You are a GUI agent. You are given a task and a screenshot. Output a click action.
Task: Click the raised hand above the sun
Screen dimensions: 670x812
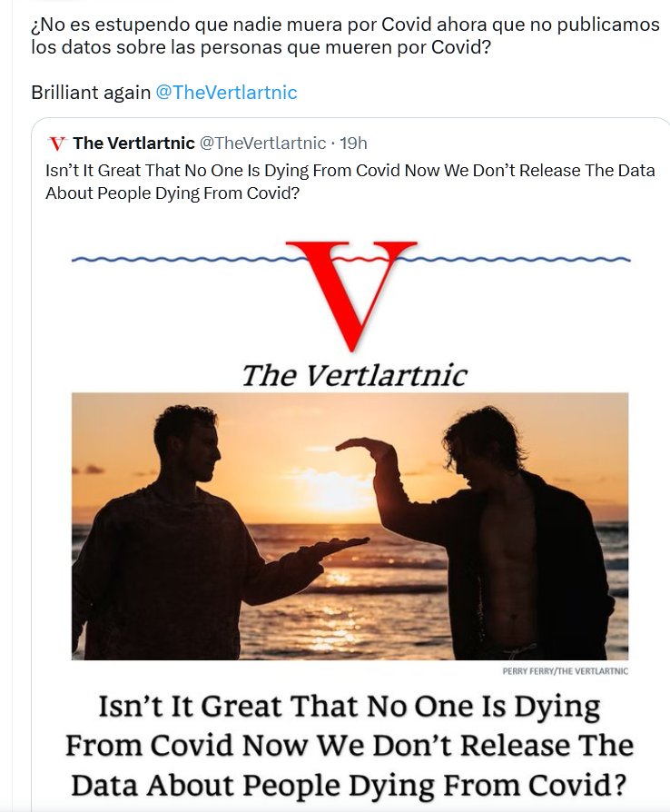point(363,447)
